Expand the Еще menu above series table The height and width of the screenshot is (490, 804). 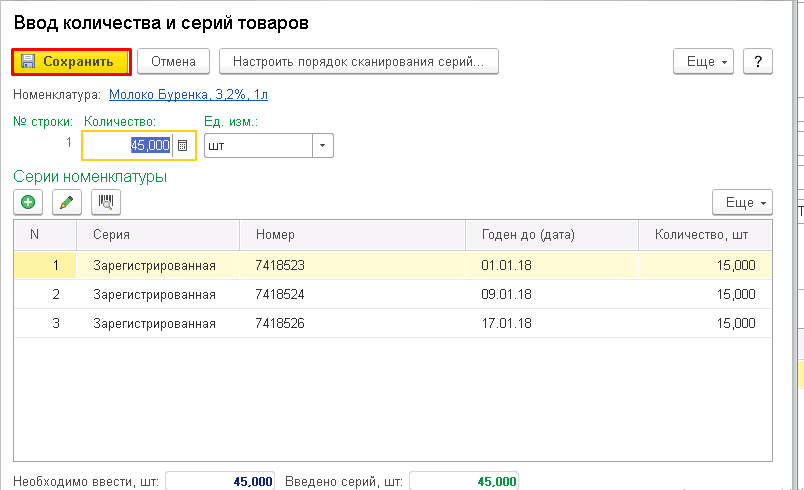click(743, 202)
